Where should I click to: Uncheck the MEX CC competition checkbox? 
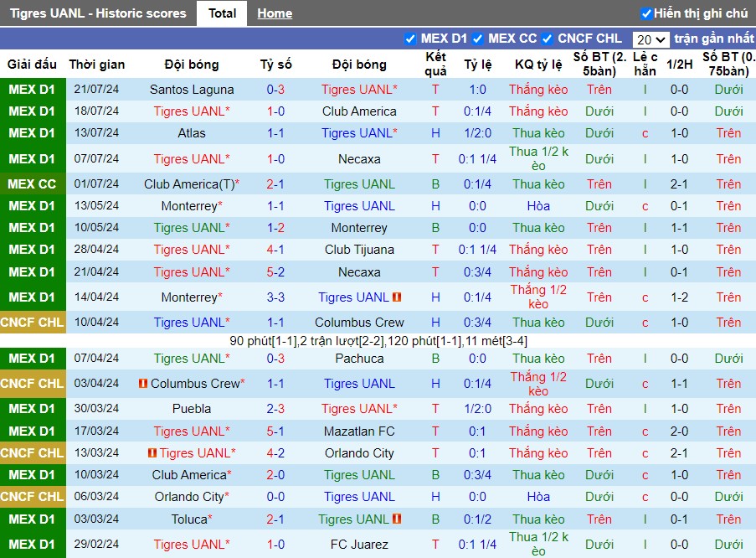[477, 39]
